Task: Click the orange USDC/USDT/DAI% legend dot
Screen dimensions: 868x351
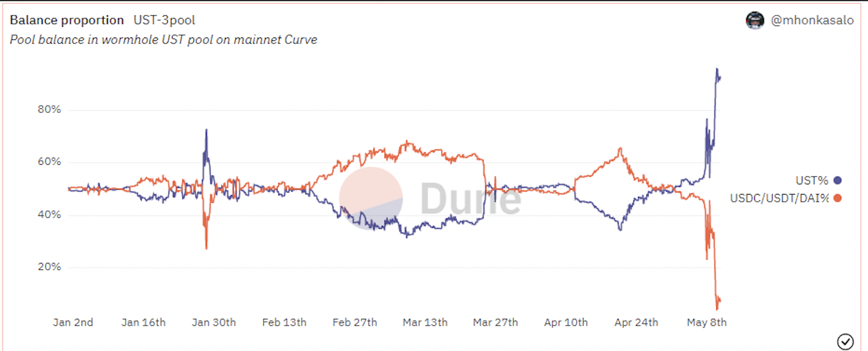Action: 838,198
